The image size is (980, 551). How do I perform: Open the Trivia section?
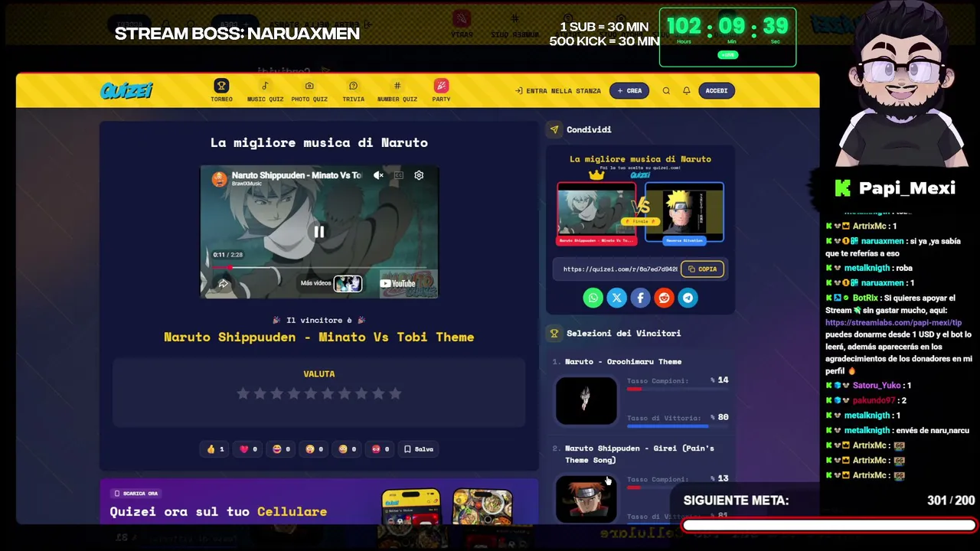pos(353,90)
